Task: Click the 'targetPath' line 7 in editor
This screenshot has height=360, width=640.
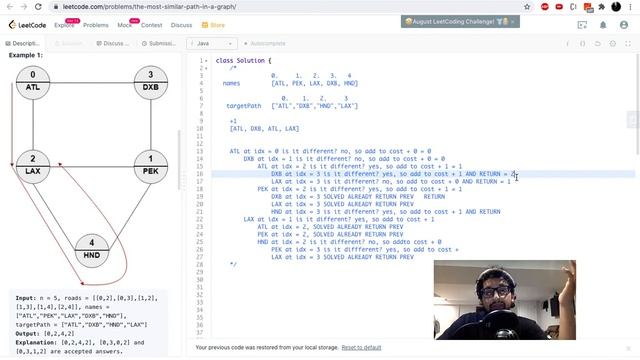Action: (292, 106)
